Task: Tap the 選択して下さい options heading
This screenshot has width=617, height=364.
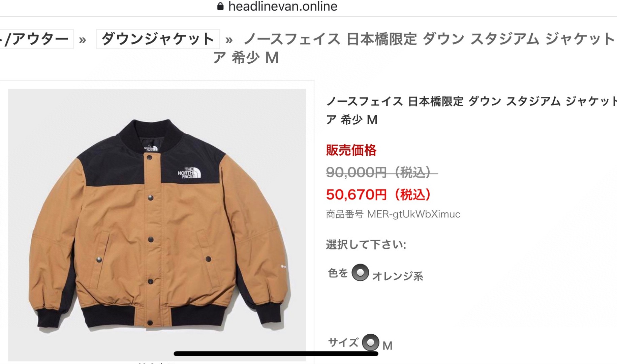Action: point(366,244)
